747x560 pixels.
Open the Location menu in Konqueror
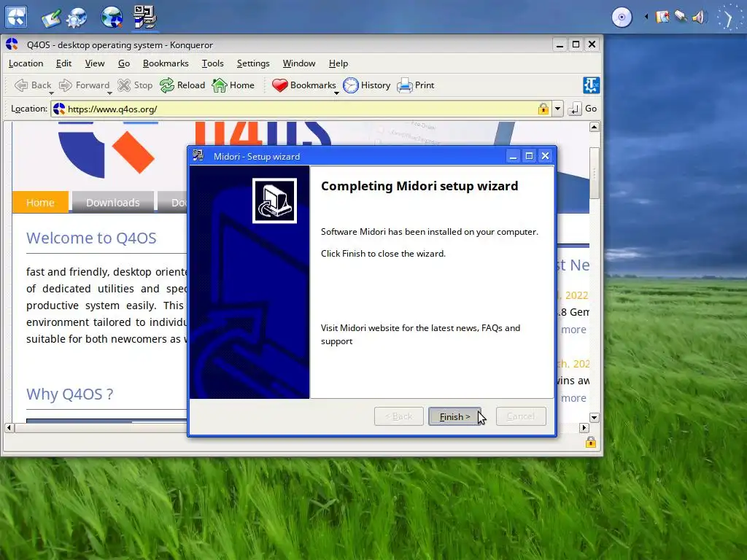pyautogui.click(x=26, y=63)
